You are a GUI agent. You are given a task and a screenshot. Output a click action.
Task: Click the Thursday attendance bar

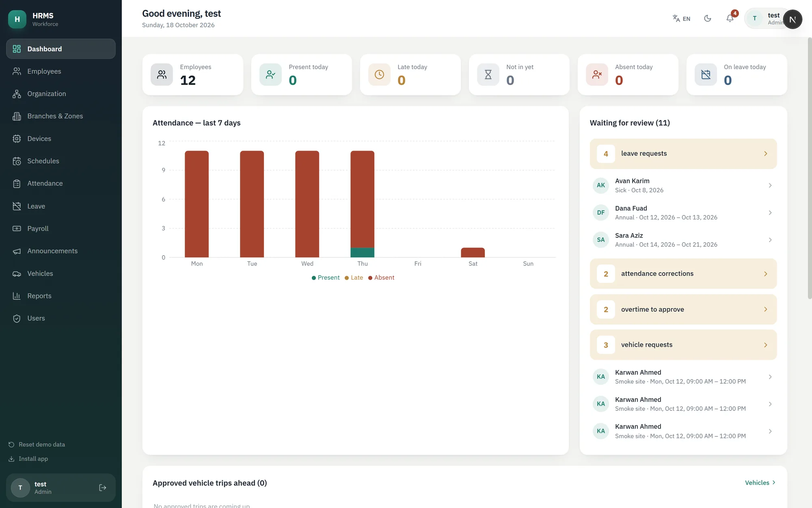(363, 204)
